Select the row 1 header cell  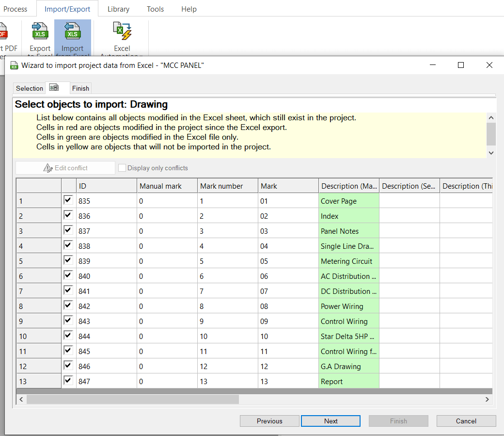pos(39,201)
